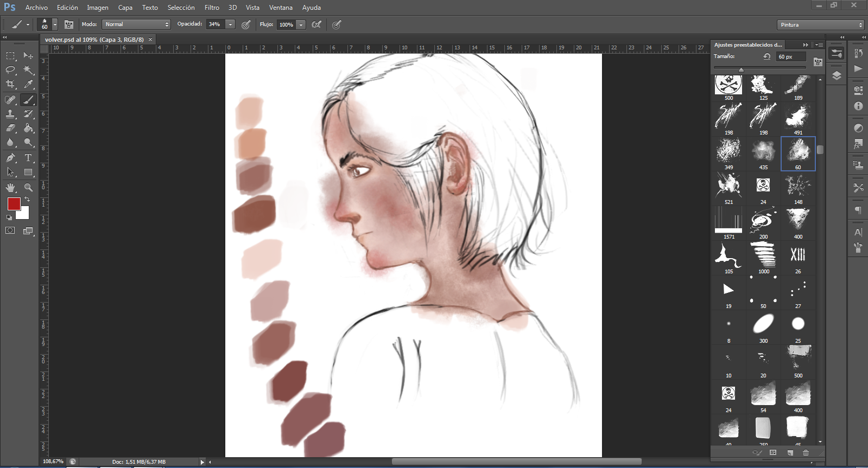Expand the toolbox double arrows

[5, 37]
